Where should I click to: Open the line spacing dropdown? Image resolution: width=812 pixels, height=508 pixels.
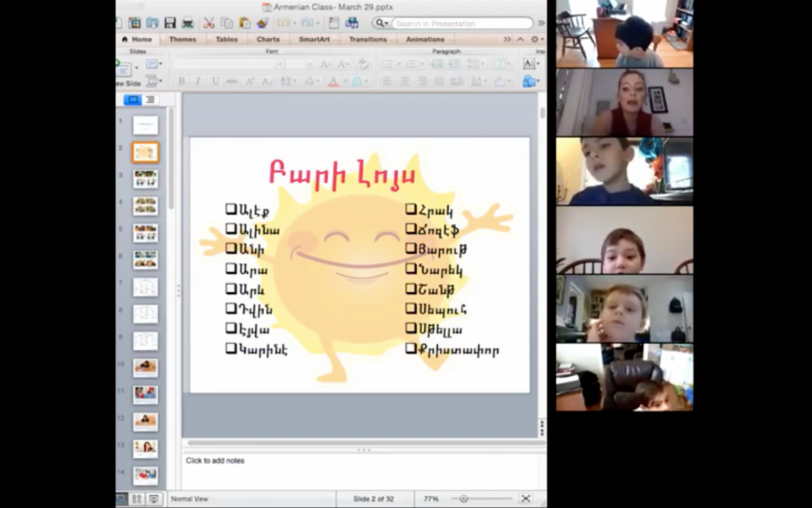pyautogui.click(x=476, y=64)
